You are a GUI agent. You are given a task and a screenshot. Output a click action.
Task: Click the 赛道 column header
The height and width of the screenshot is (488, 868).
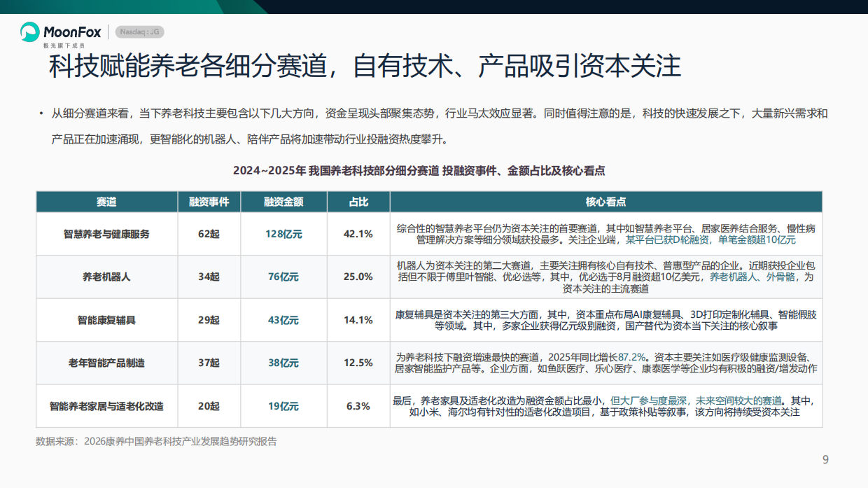pyautogui.click(x=106, y=202)
